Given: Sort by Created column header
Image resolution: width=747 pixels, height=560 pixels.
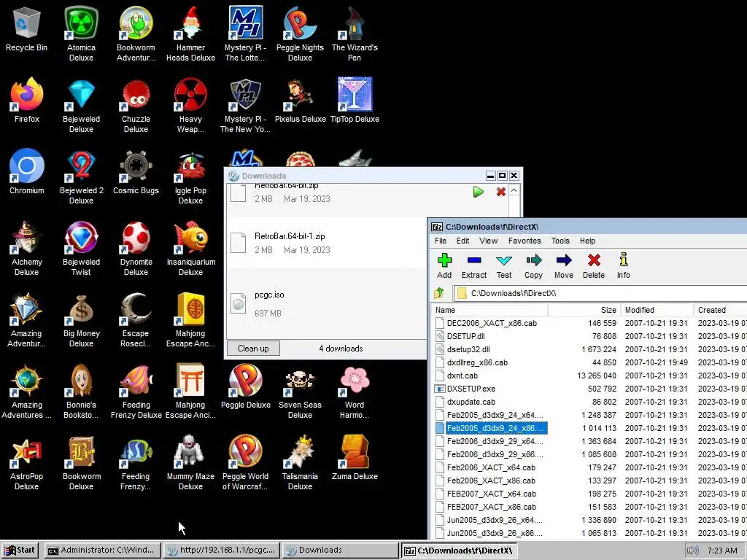Looking at the screenshot, I should (x=720, y=310).
